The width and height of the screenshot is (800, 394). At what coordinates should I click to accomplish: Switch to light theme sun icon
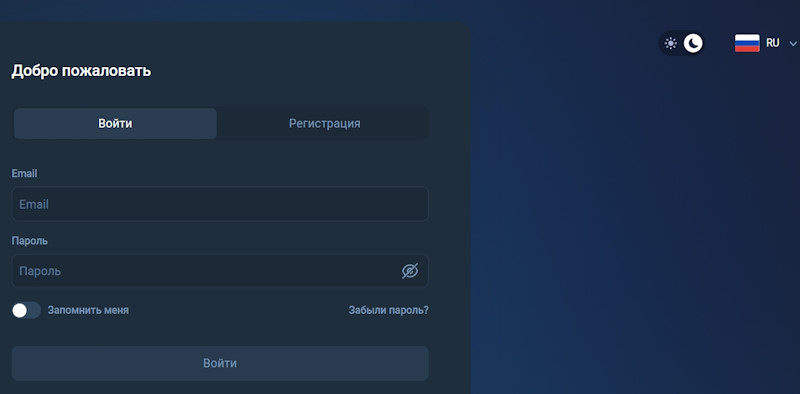coord(670,43)
